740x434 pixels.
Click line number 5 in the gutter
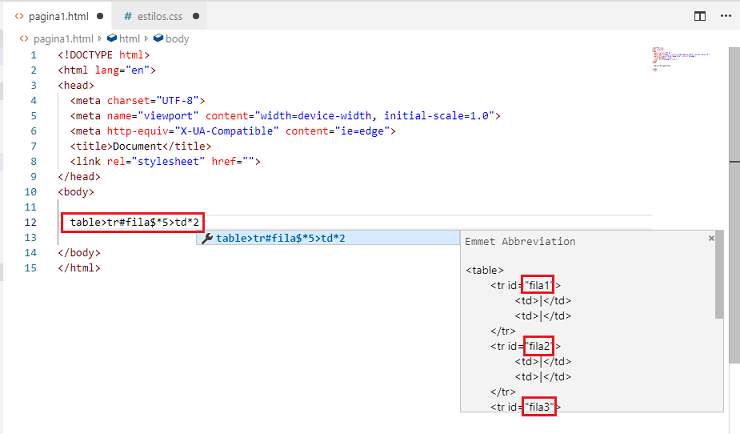point(33,116)
